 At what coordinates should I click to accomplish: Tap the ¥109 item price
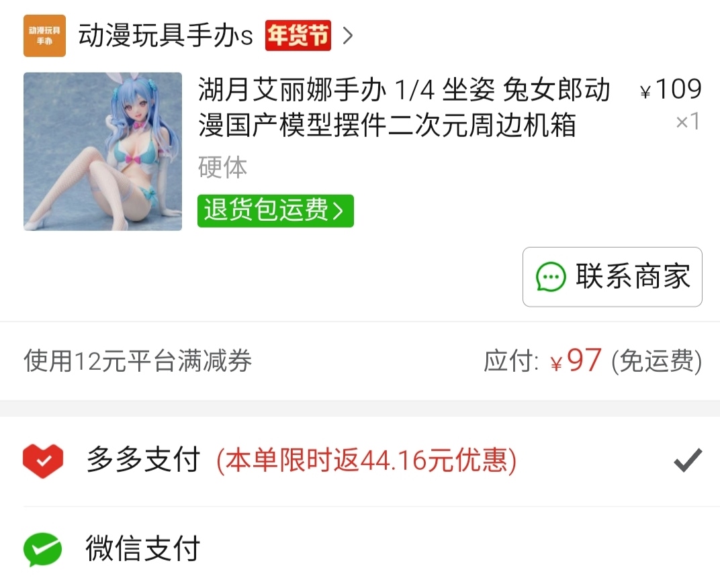point(671,89)
